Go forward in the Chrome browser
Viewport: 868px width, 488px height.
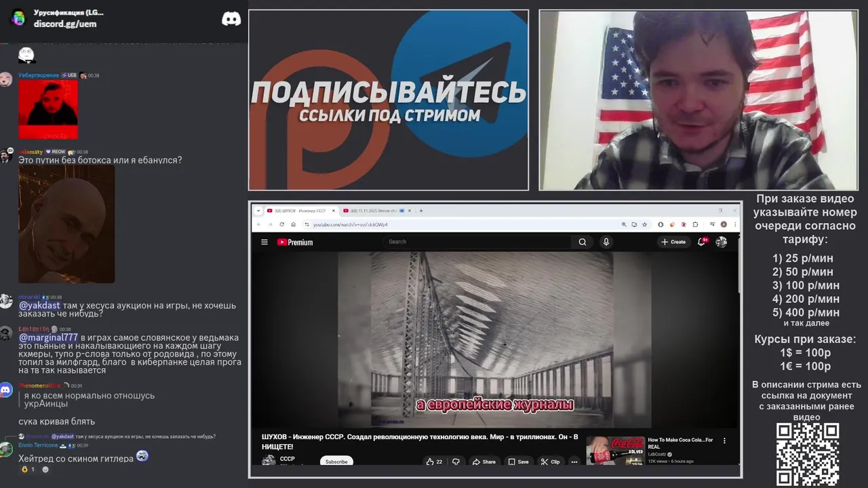click(x=270, y=224)
